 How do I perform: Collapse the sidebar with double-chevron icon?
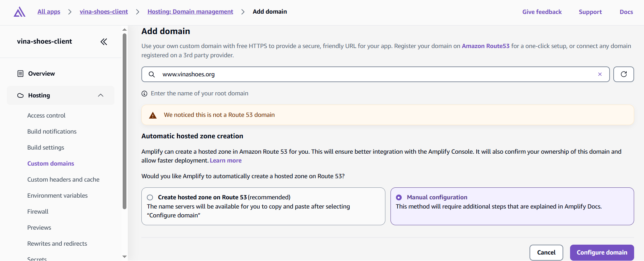[104, 42]
